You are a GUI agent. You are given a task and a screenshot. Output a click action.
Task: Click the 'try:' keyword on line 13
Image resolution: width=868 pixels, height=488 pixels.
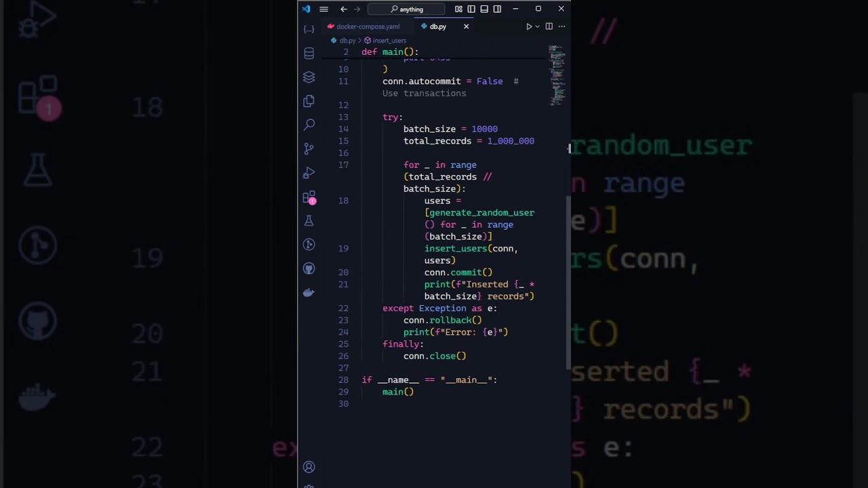[393, 117]
